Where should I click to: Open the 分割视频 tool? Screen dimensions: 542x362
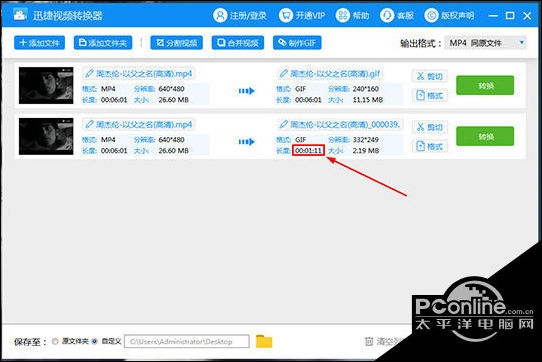(177, 43)
